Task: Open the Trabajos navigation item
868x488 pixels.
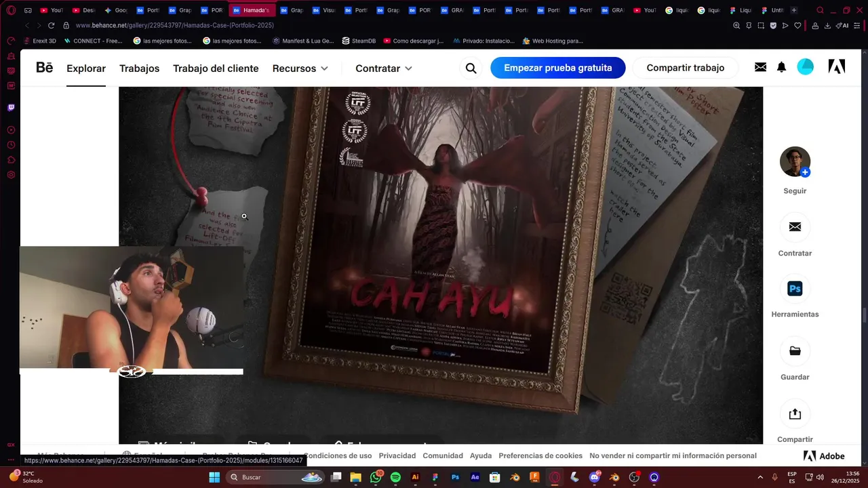Action: click(139, 68)
